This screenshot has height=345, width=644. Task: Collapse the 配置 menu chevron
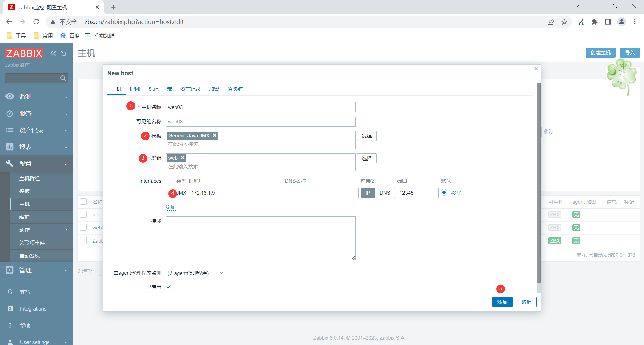coord(66,164)
